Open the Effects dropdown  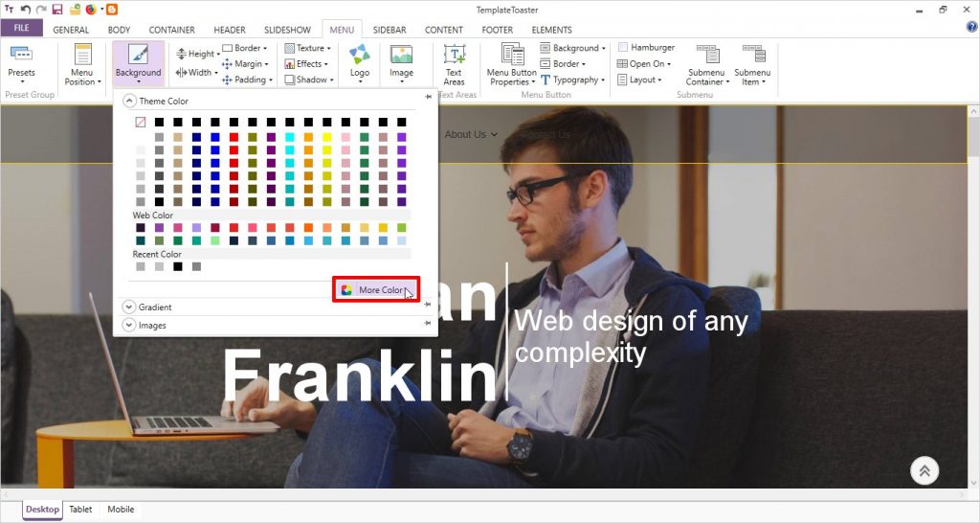306,64
